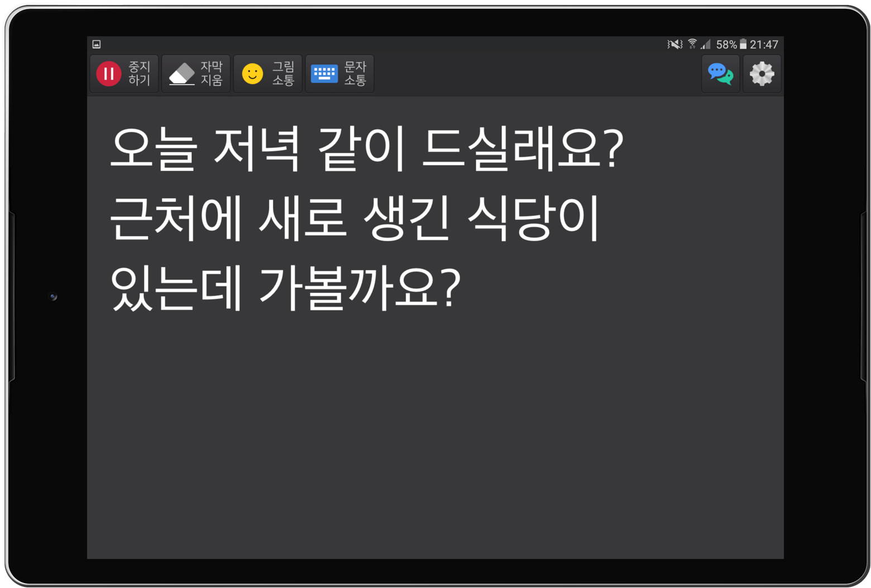Viewport: 871px width, 588px height.
Task: Tap caption line '근처에 새로 생긴 식당이'
Action: (x=354, y=218)
